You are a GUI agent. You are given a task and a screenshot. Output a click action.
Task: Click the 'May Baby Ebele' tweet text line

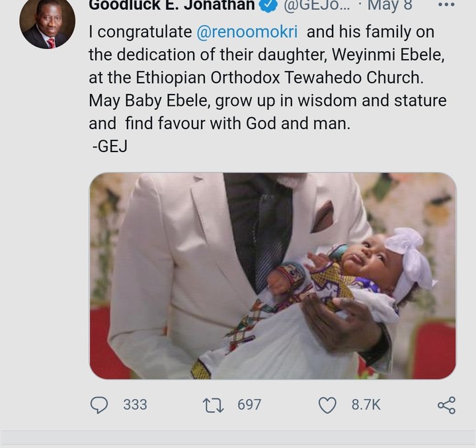pos(267,101)
